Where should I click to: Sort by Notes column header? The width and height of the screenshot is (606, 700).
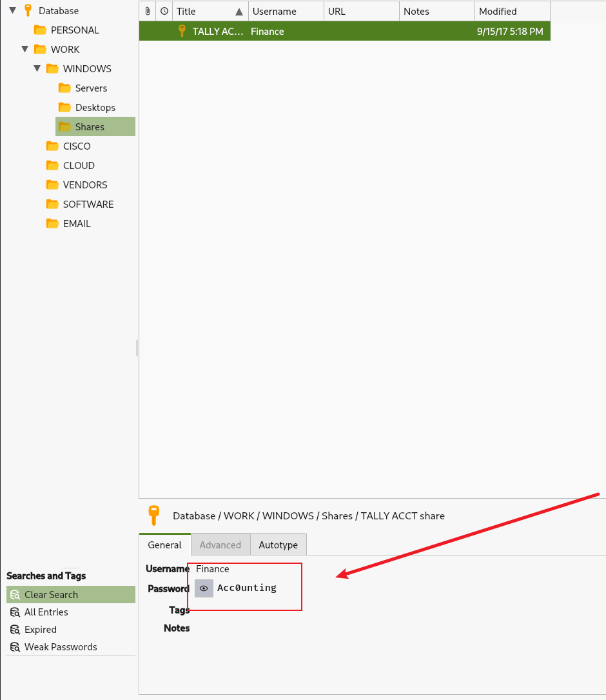click(x=437, y=11)
